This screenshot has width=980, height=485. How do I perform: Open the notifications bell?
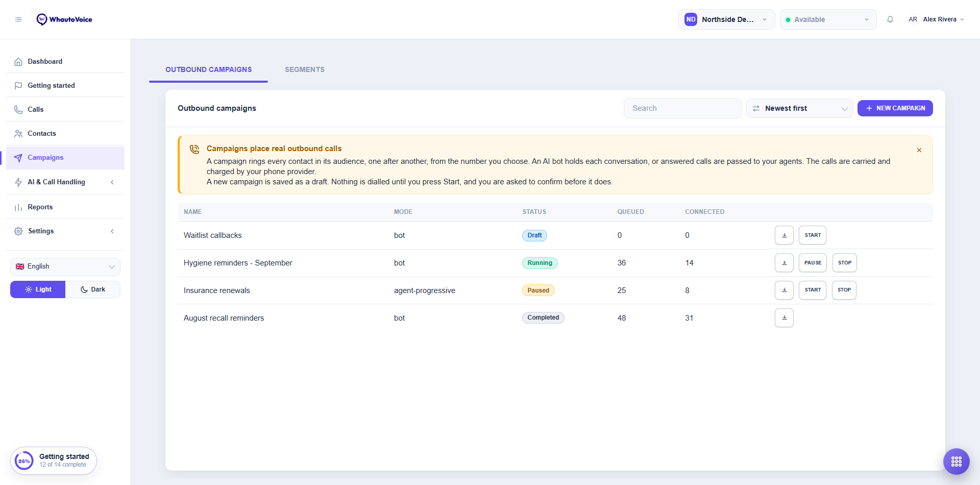click(890, 19)
